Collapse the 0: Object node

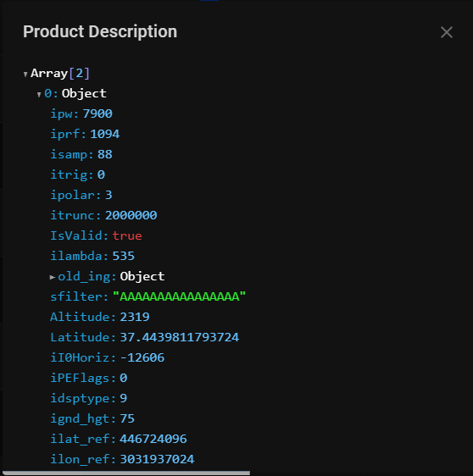pyautogui.click(x=39, y=94)
